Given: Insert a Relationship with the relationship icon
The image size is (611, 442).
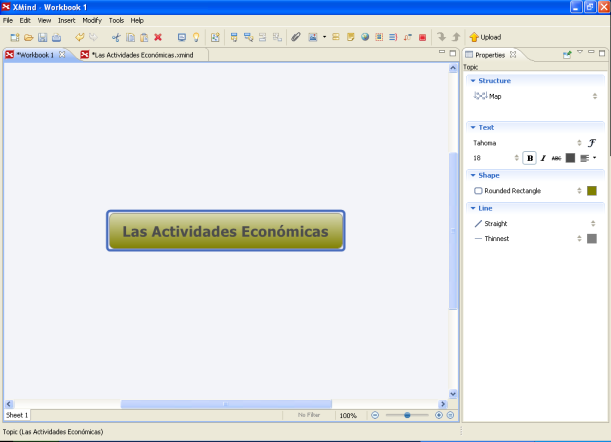Looking at the screenshot, I should [408, 37].
